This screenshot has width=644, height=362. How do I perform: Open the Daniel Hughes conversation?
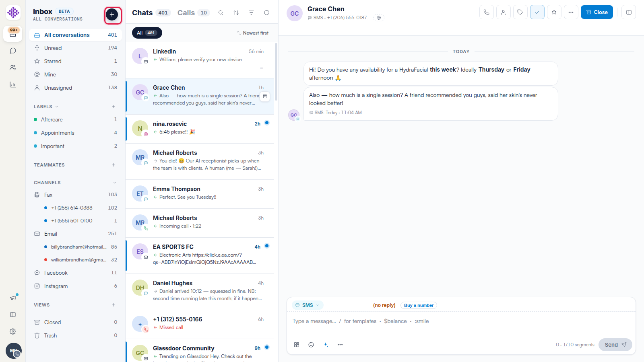200,292
